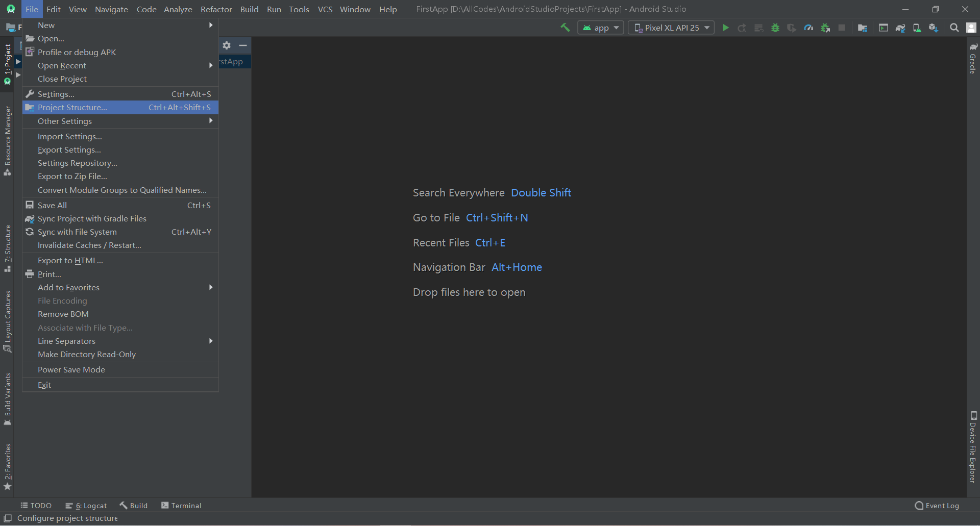Open the Terminal tool window
Screen dimensions: 980x526
click(x=181, y=506)
